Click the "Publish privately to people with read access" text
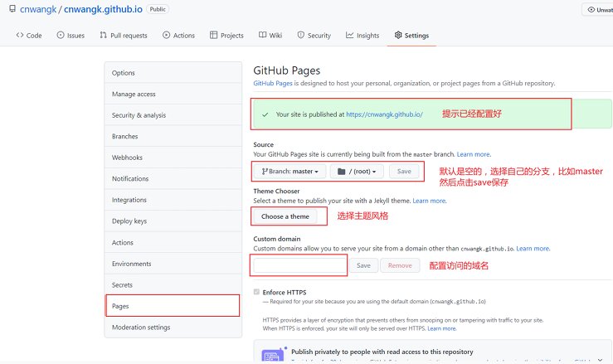Image resolution: width=613 pixels, height=364 pixels. [382, 352]
